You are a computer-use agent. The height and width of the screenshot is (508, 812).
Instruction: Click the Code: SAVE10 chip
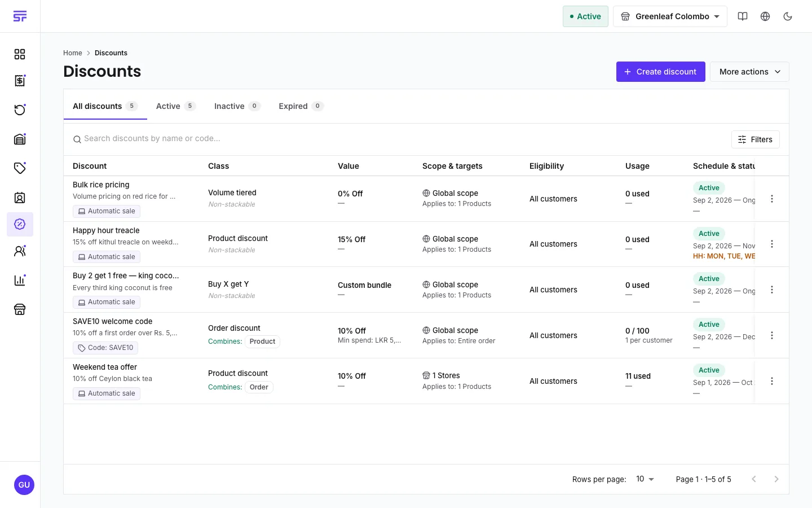click(105, 348)
